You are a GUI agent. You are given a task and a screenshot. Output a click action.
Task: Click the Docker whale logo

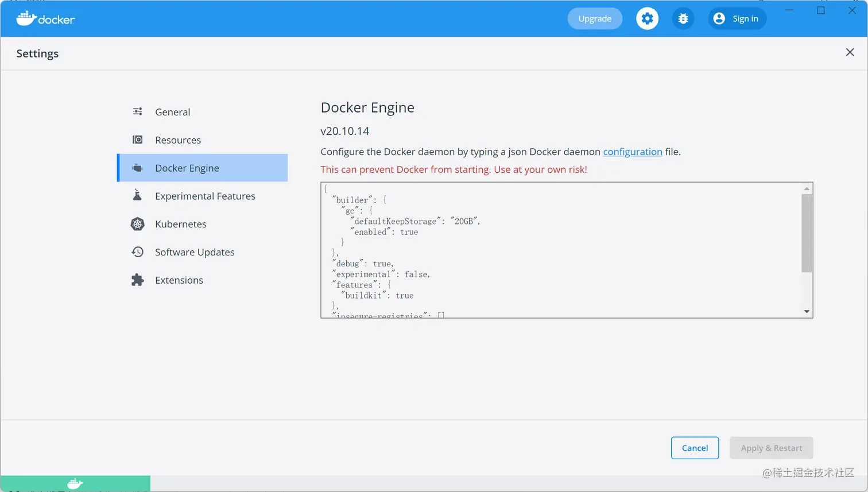click(45, 18)
